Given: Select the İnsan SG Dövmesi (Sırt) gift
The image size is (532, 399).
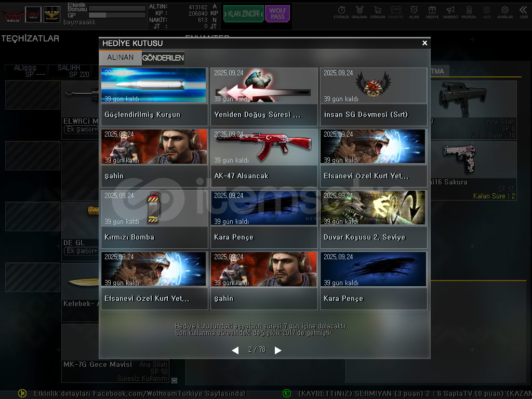Looking at the screenshot, I should 374,97.
